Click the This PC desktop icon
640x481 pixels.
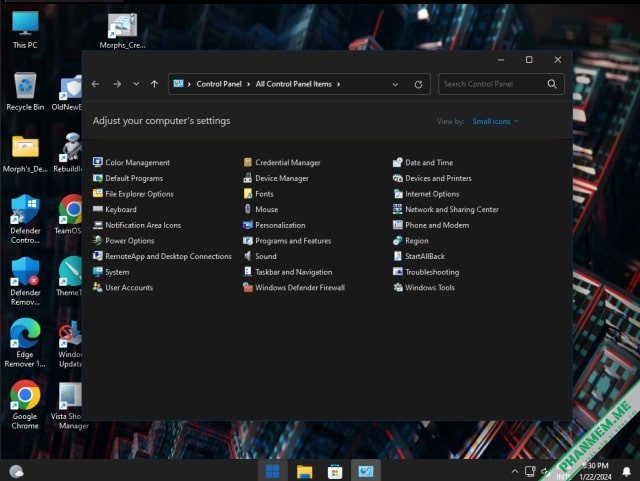(25, 30)
